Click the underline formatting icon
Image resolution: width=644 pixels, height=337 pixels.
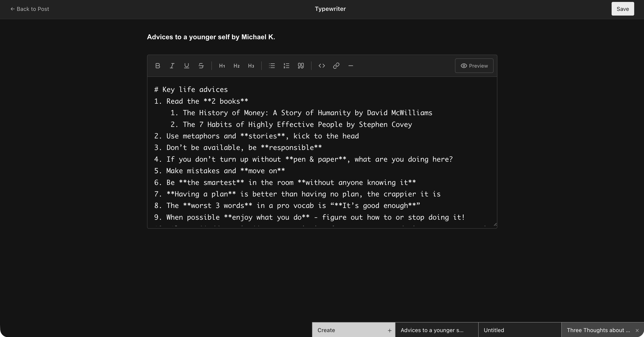(x=186, y=66)
